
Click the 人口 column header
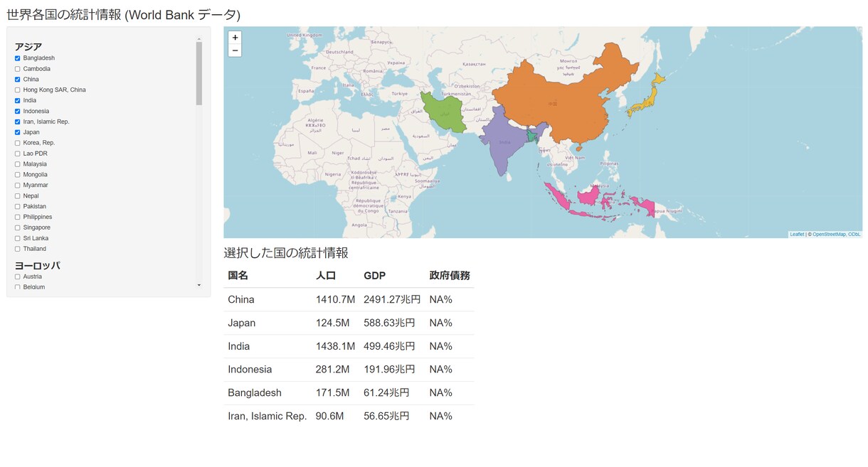pyautogui.click(x=326, y=276)
